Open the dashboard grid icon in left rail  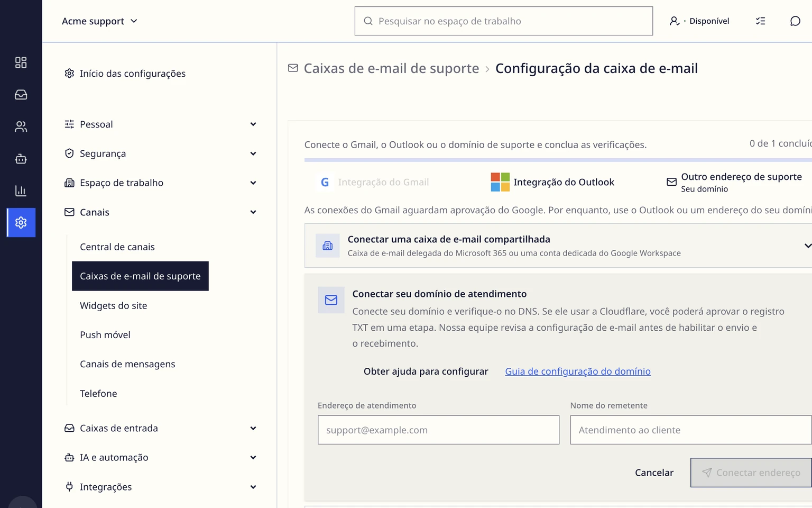tap(21, 62)
